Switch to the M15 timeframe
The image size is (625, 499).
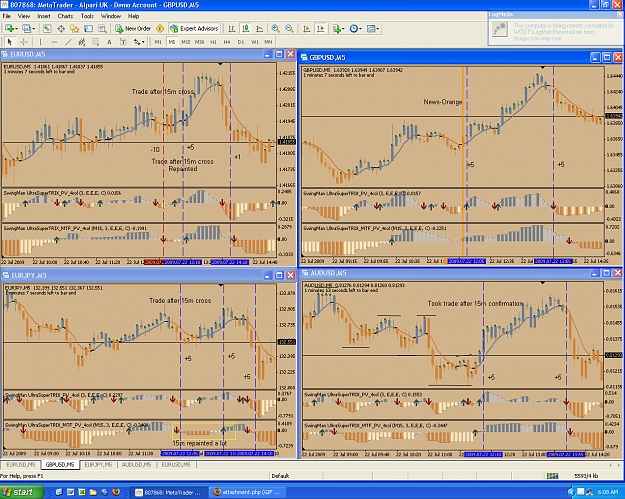pos(186,42)
